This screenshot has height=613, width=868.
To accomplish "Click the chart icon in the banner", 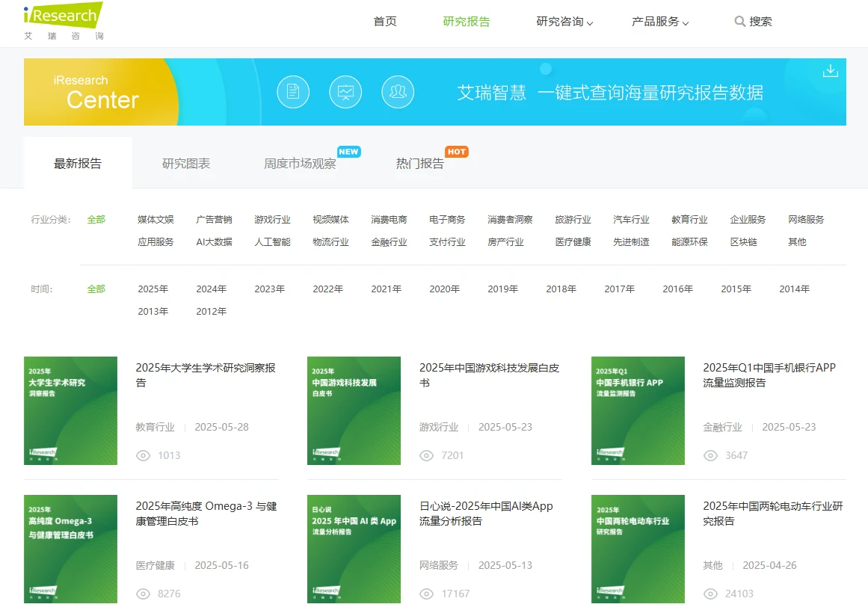I will [x=345, y=91].
